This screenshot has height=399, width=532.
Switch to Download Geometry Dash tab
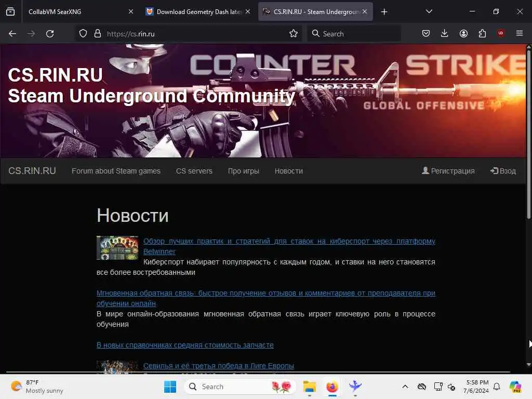(x=198, y=12)
